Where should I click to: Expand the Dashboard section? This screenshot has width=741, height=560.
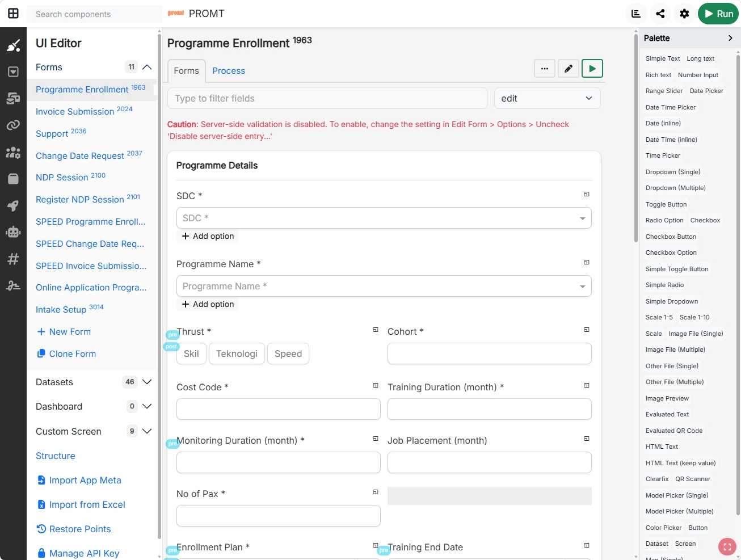[147, 406]
